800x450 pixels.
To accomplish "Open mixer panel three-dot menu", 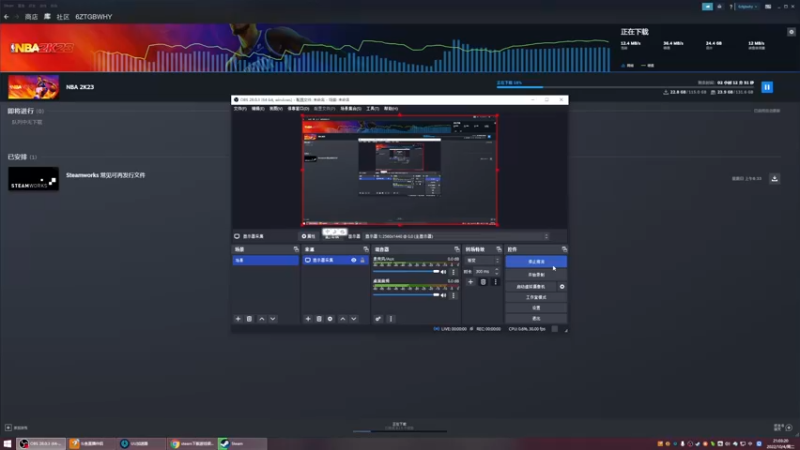I will [x=391, y=319].
